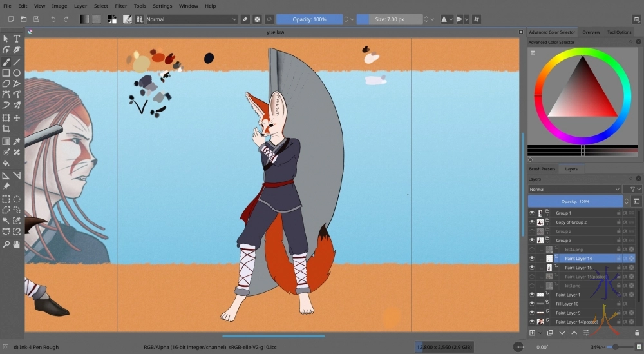Show the hidden Group 2 layer

[x=532, y=231]
